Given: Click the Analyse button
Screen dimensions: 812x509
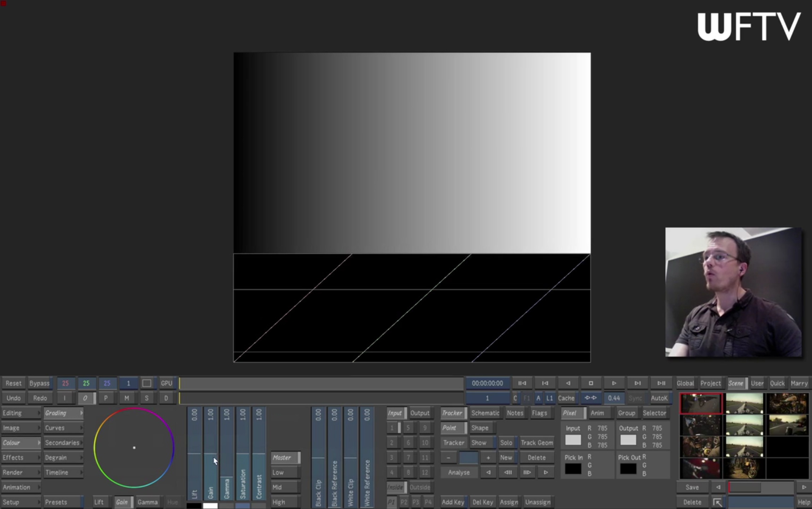Looking at the screenshot, I should 459,472.
